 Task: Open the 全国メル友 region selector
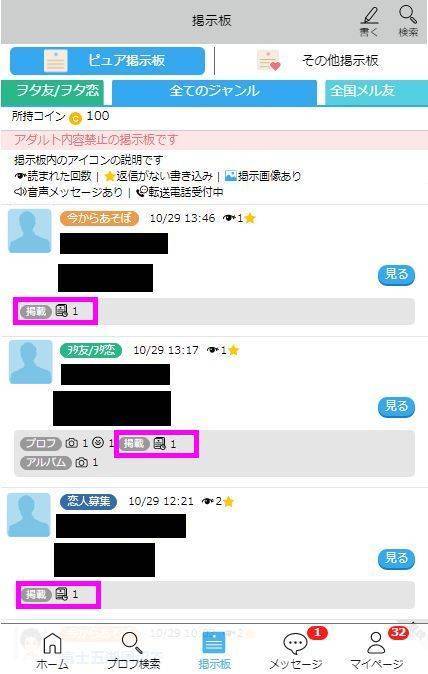click(376, 92)
